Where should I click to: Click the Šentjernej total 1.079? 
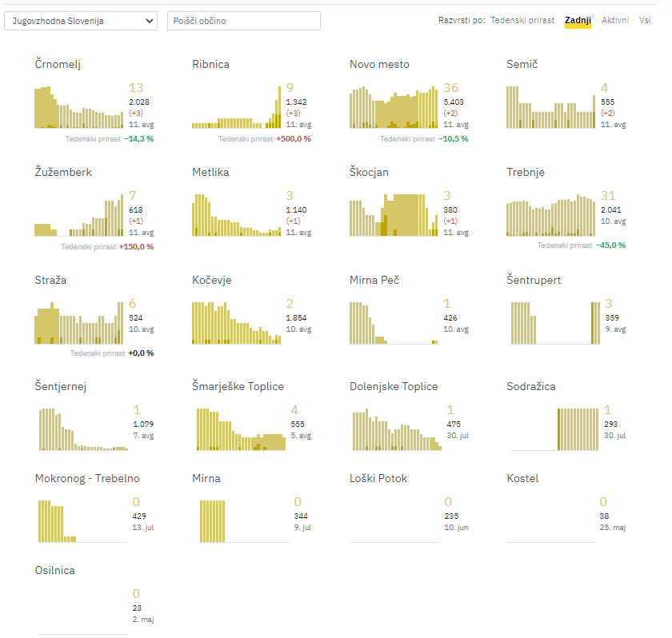(x=143, y=424)
